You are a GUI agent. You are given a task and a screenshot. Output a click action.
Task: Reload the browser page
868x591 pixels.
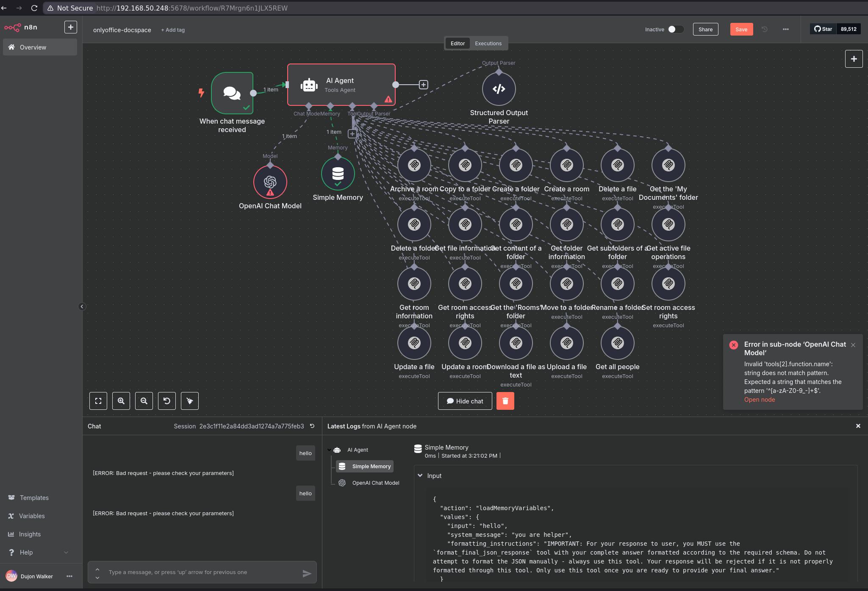click(34, 8)
